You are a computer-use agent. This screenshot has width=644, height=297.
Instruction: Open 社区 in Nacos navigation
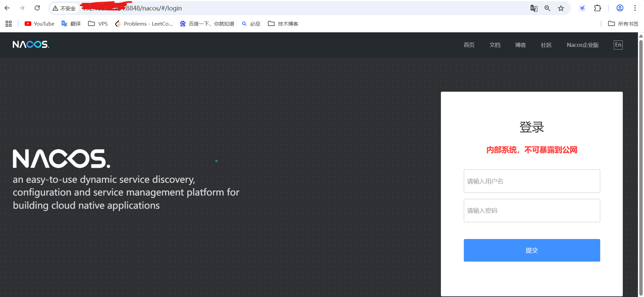coord(546,45)
